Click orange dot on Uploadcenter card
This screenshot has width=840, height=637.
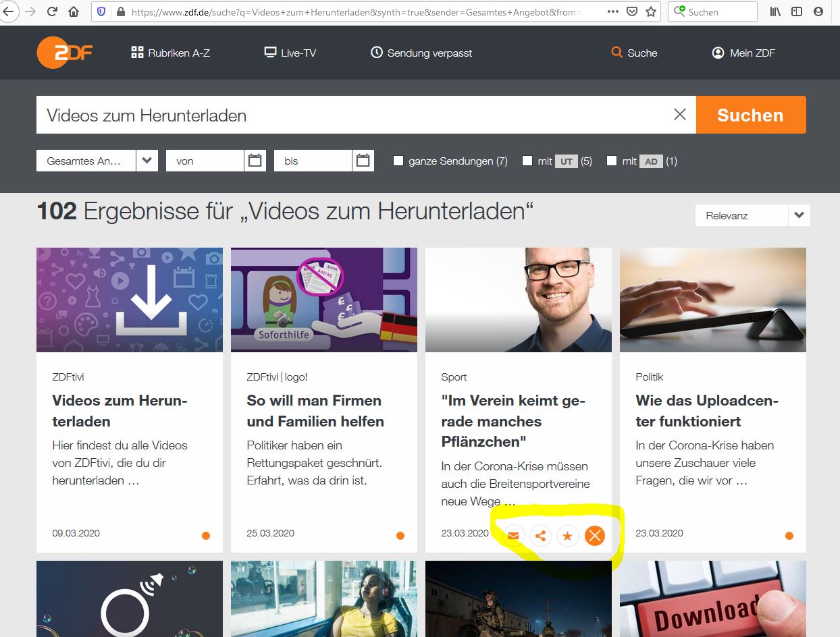pos(789,536)
